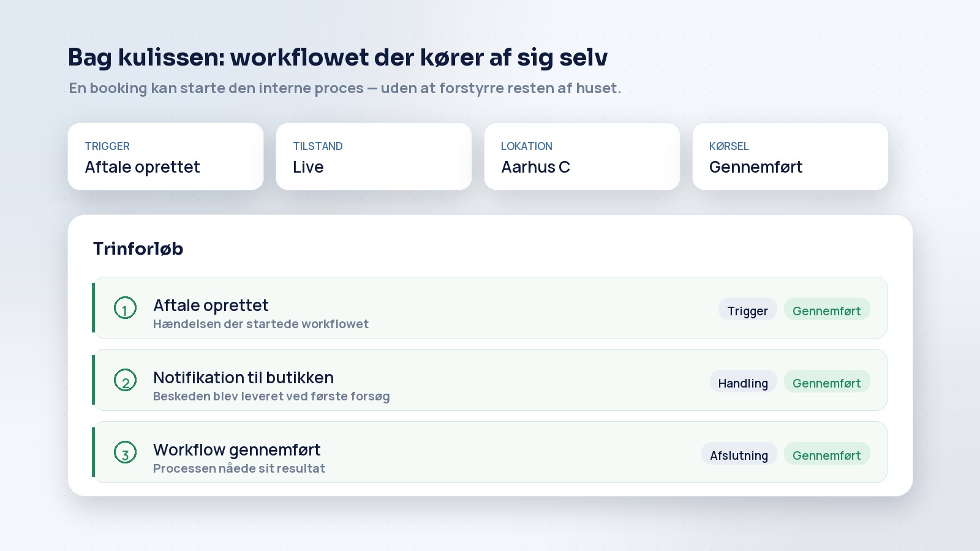Select the step title Workflow gennemført

pos(236,449)
